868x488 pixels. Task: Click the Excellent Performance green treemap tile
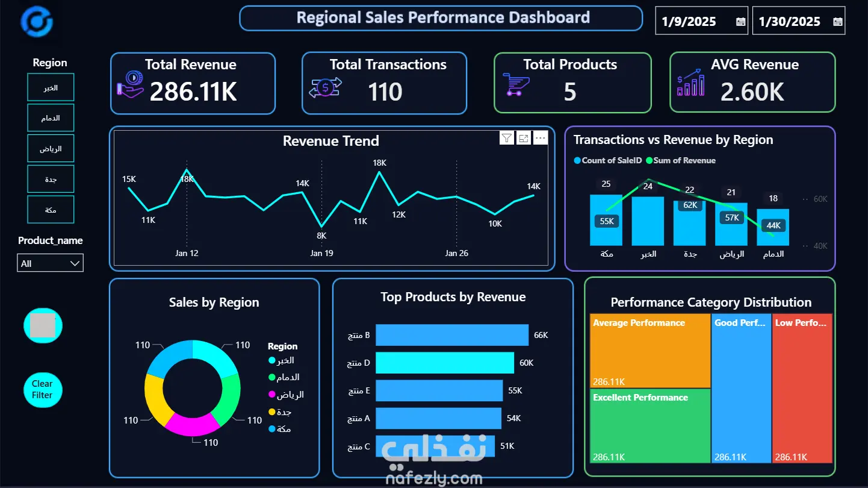click(650, 425)
